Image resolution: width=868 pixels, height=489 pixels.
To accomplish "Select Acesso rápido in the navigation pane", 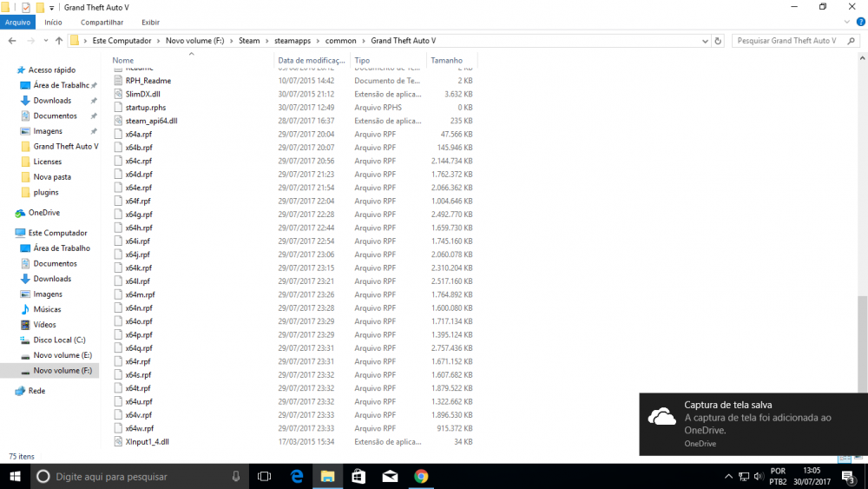I will tap(51, 69).
